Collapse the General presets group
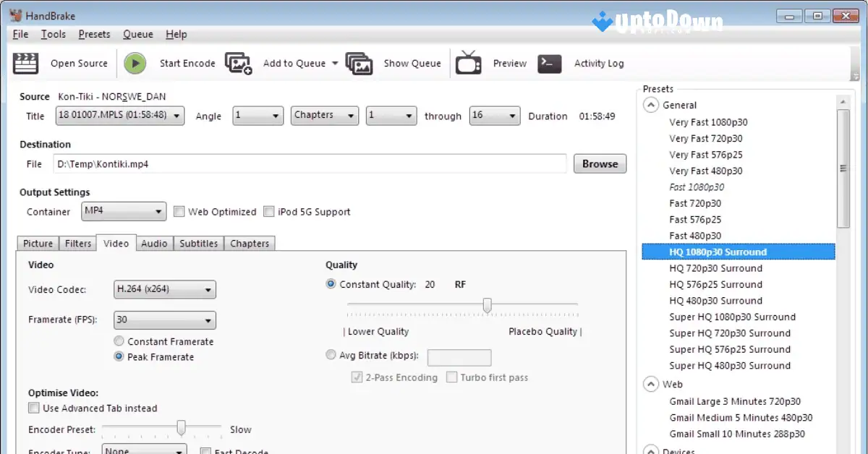This screenshot has width=868, height=454. [x=650, y=105]
